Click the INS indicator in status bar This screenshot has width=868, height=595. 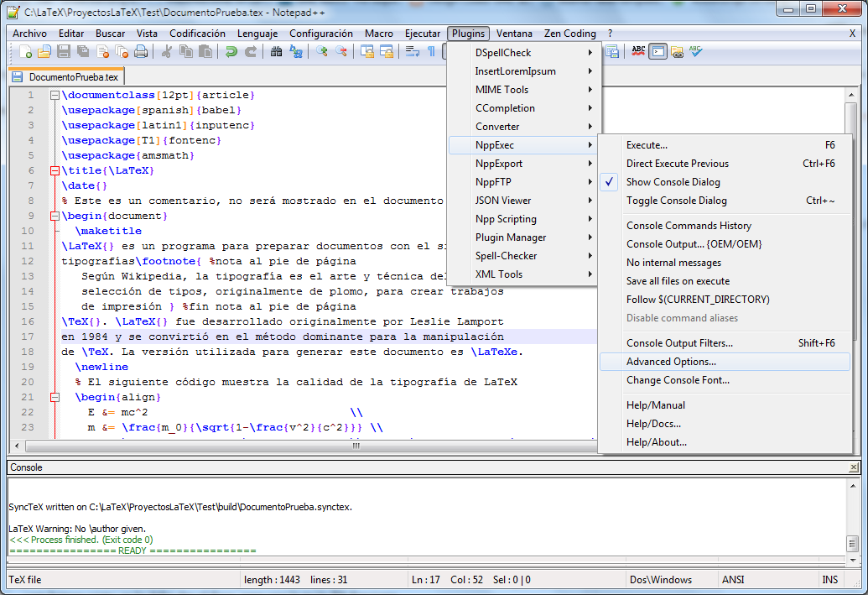coord(829,580)
